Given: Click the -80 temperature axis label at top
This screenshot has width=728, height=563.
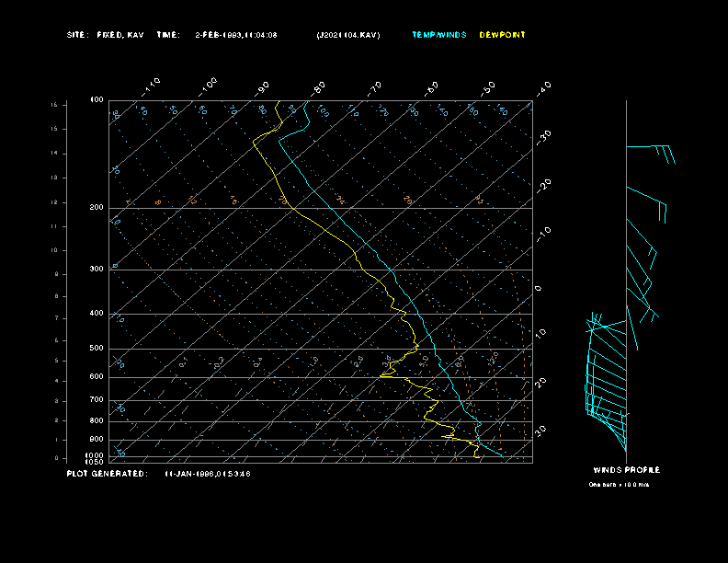Looking at the screenshot, I should (x=319, y=87).
